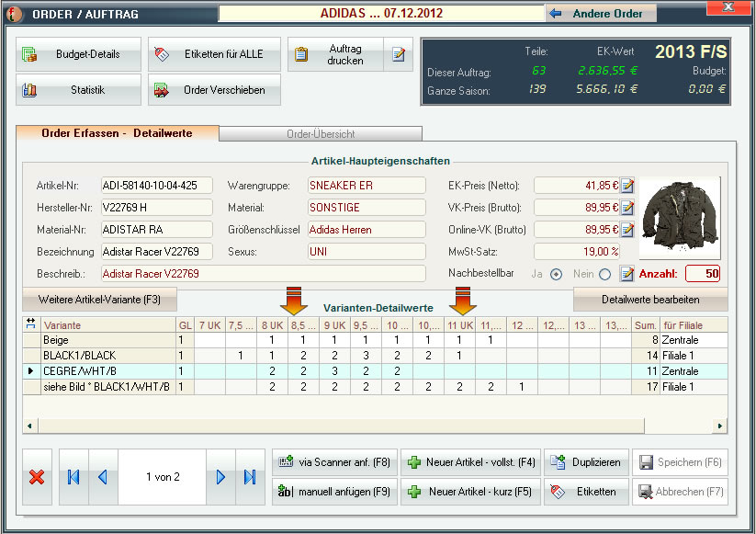Click column width icon in grid header
The height and width of the screenshot is (534, 756).
tap(31, 324)
